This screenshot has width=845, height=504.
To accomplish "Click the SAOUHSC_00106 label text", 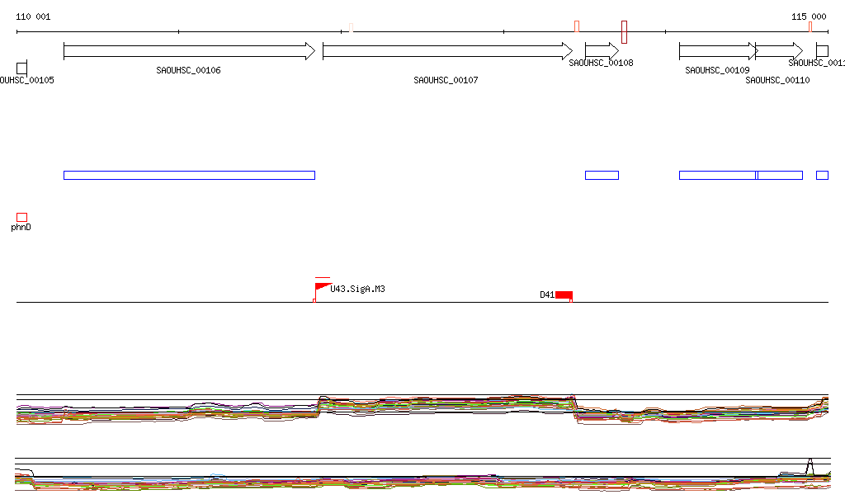I will pyautogui.click(x=189, y=70).
